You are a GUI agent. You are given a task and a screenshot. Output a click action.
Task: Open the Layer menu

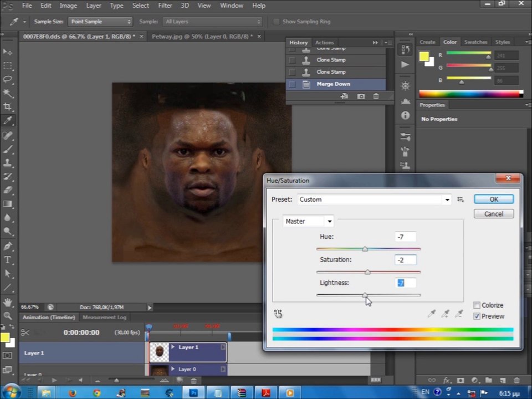tap(93, 6)
